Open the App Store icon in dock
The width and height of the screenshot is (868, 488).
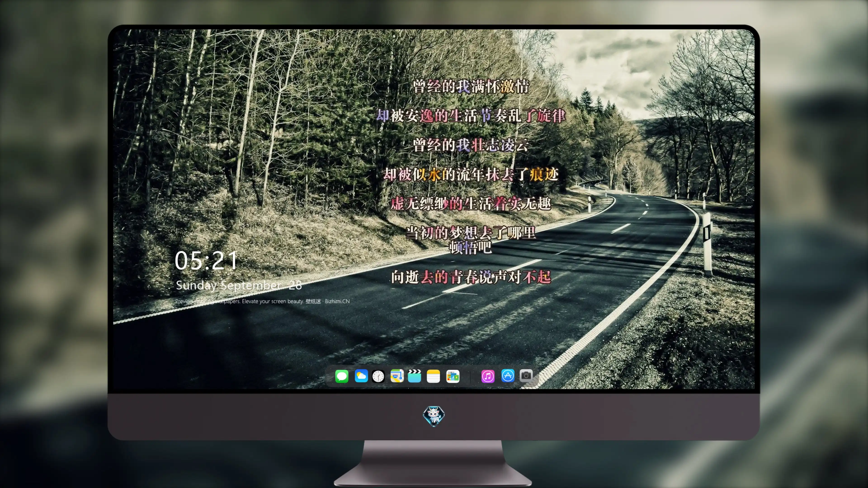[x=508, y=375]
